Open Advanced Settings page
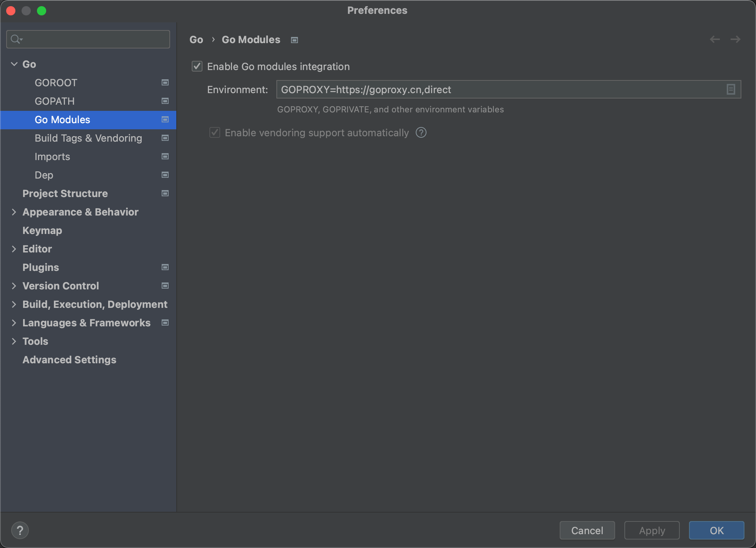The height and width of the screenshot is (548, 756). [89, 359]
